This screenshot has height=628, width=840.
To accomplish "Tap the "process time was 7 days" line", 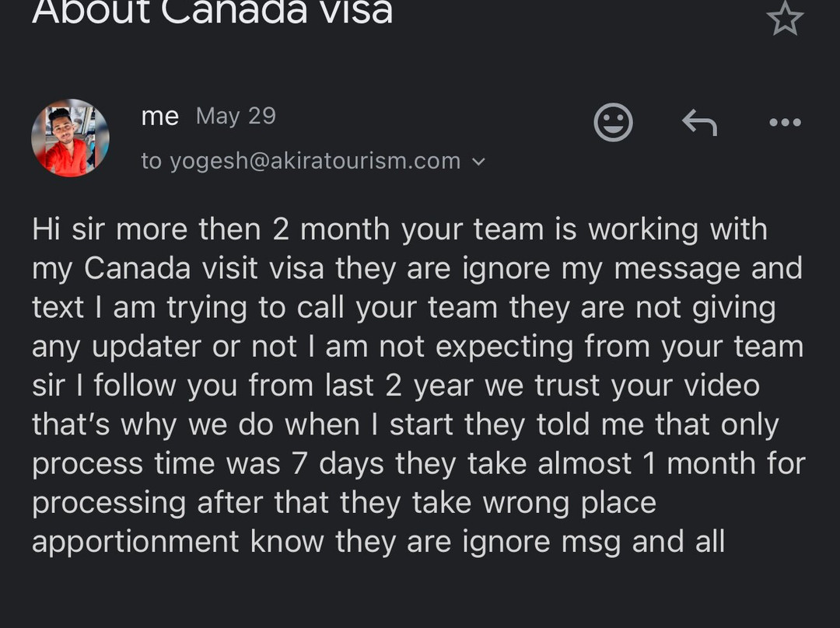I will (x=418, y=463).
